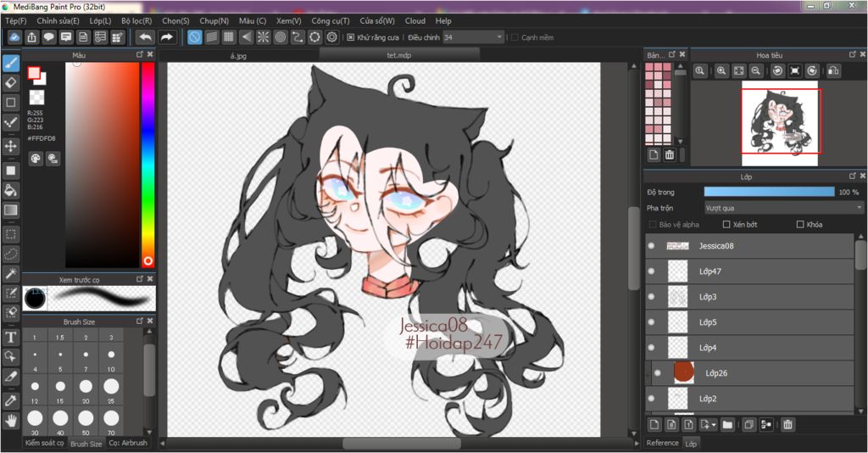Click the export/share icon in toolbar
The height and width of the screenshot is (453, 868).
32,37
